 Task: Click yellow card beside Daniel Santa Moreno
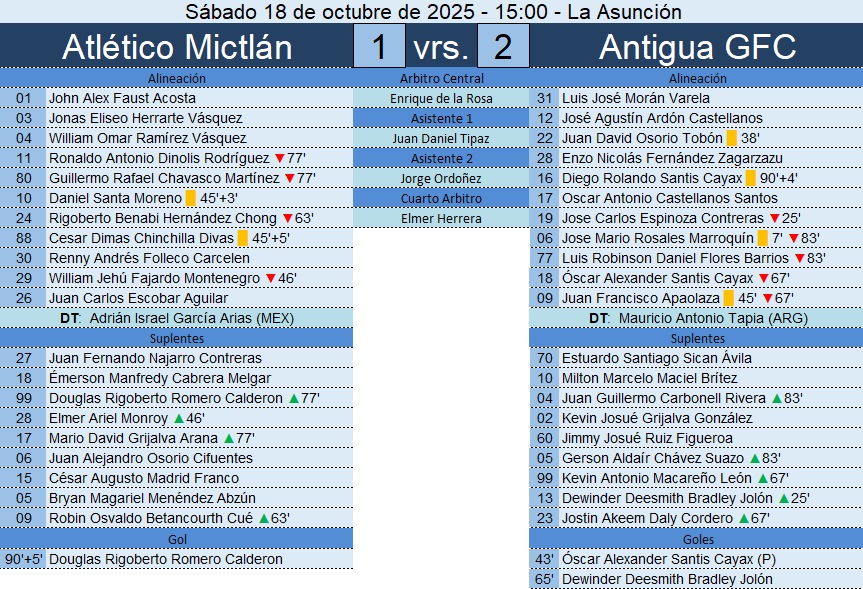[x=191, y=198]
